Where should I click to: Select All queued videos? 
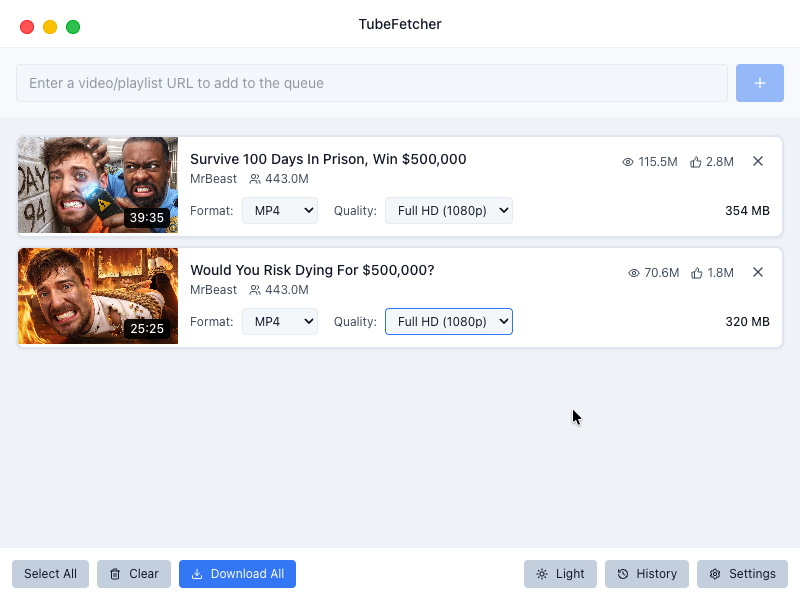50,574
